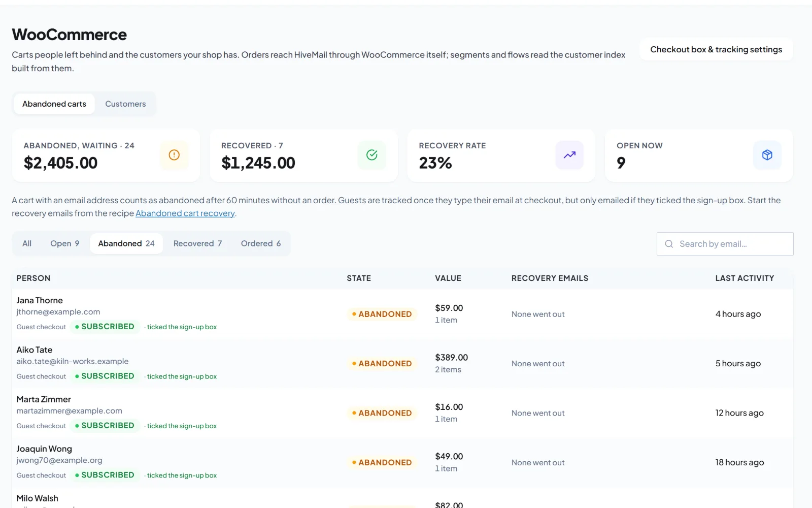Image resolution: width=812 pixels, height=508 pixels.
Task: Filter carts by Open 9
Action: pos(65,243)
